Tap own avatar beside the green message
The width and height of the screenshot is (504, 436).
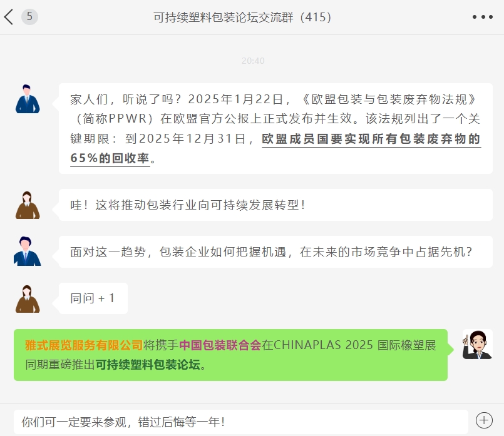[x=477, y=344]
